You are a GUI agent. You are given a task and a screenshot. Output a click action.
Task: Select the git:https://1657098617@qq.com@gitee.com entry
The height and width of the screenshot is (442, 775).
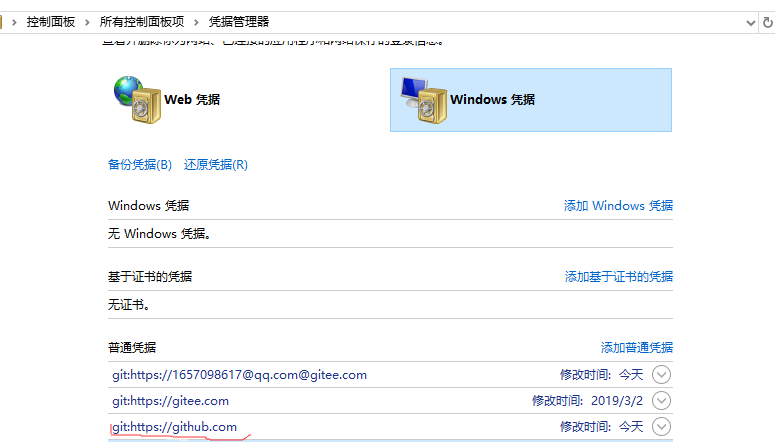pyautogui.click(x=240, y=375)
